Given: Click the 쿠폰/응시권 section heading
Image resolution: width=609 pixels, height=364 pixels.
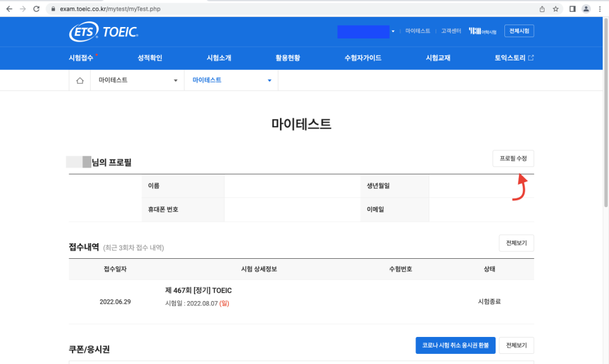Looking at the screenshot, I should coord(90,350).
